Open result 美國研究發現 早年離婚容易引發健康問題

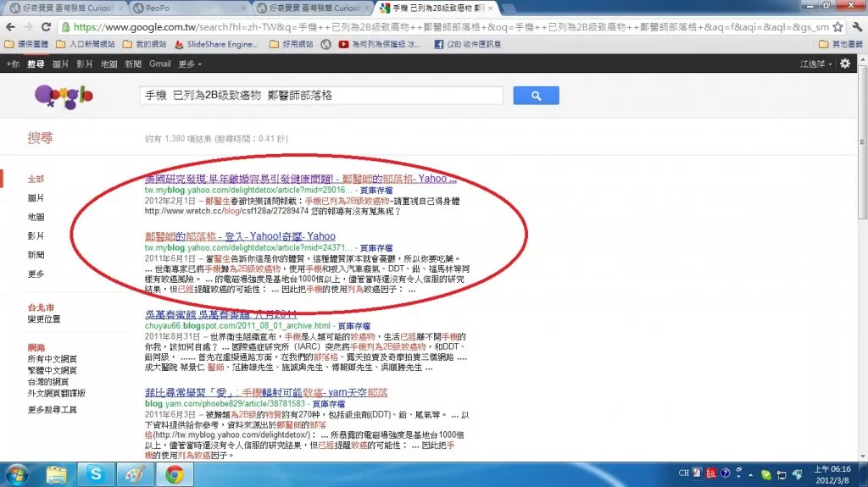pos(301,179)
